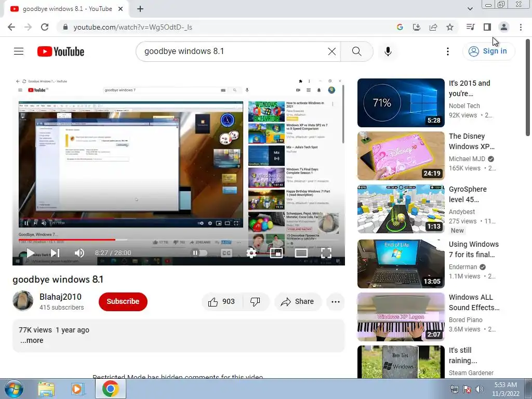The height and width of the screenshot is (399, 532).
Task: Click the Nobel Tech channel name
Action: click(464, 106)
